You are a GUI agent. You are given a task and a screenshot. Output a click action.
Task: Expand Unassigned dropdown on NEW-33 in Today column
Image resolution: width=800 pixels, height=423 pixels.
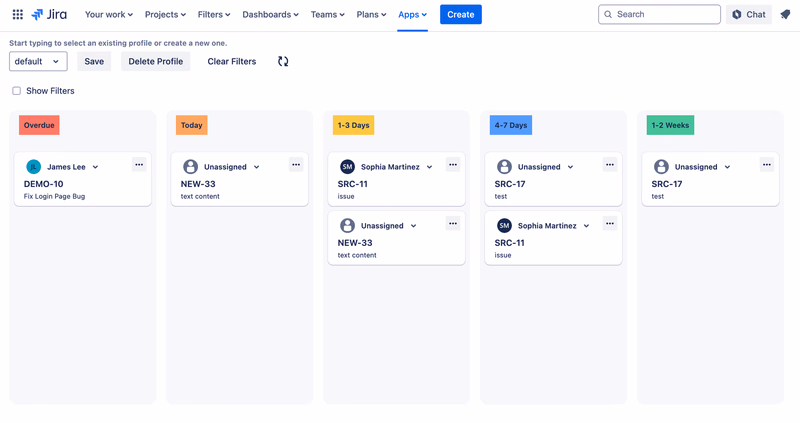pos(257,167)
